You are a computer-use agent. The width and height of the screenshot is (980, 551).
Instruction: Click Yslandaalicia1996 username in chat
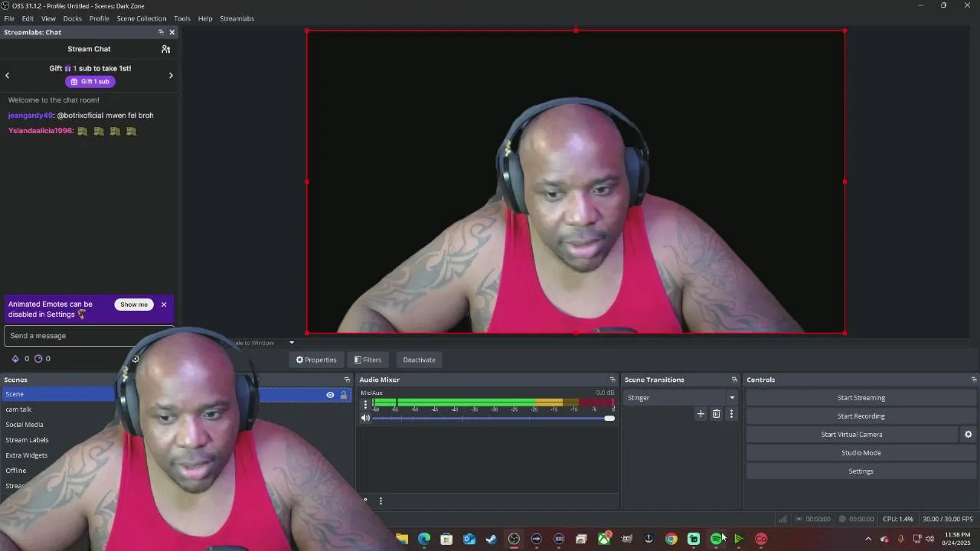click(40, 131)
